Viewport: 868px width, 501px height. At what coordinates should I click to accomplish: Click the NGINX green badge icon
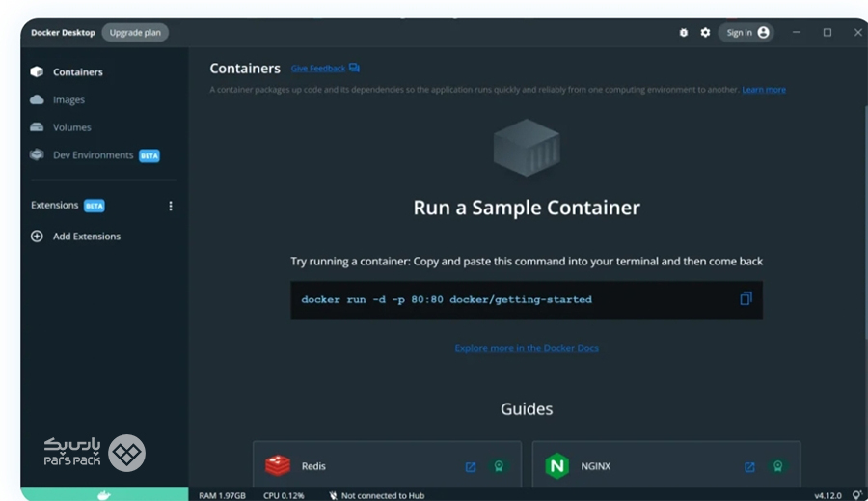pos(777,467)
